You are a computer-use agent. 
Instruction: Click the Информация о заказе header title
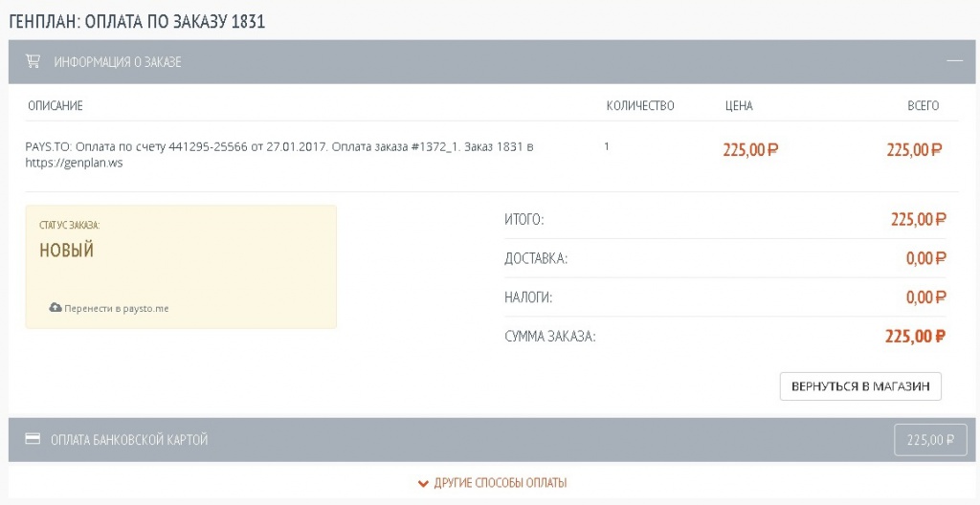(118, 62)
